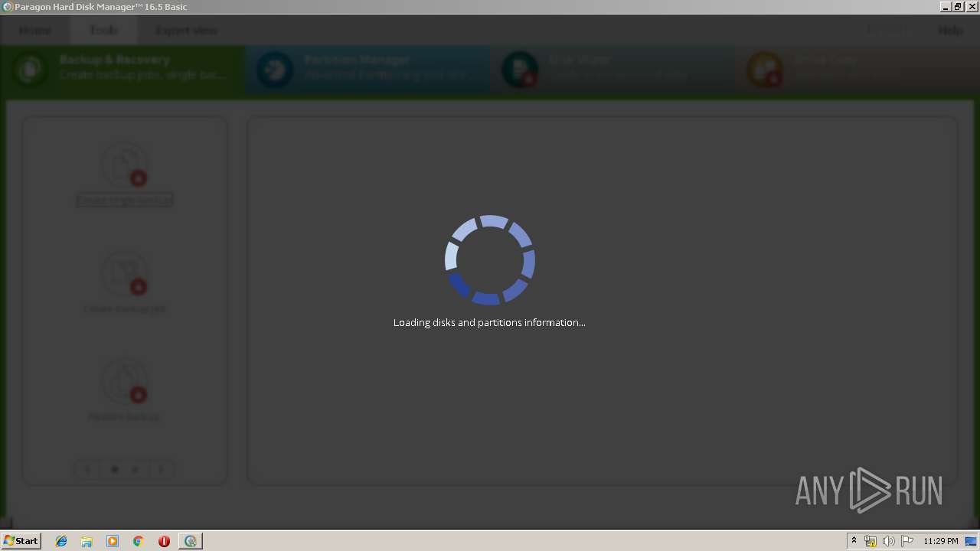The width and height of the screenshot is (980, 551).
Task: Click the Create backup job icon
Action: tap(124, 272)
